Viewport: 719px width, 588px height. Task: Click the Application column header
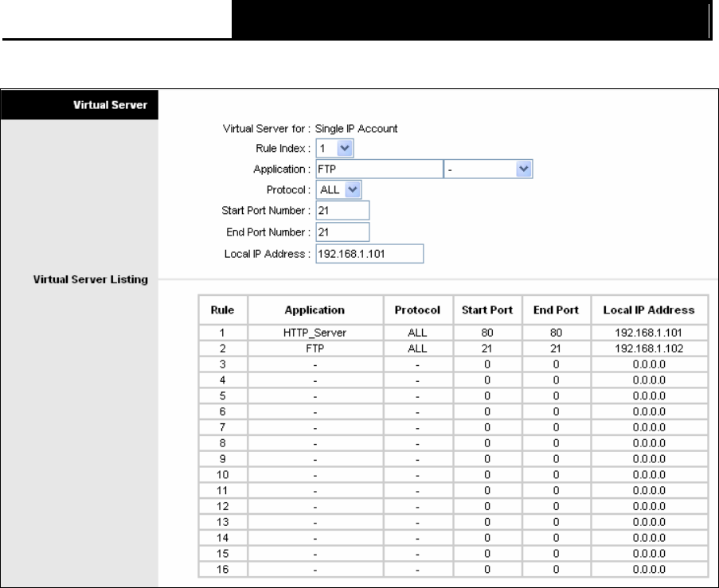point(315,310)
